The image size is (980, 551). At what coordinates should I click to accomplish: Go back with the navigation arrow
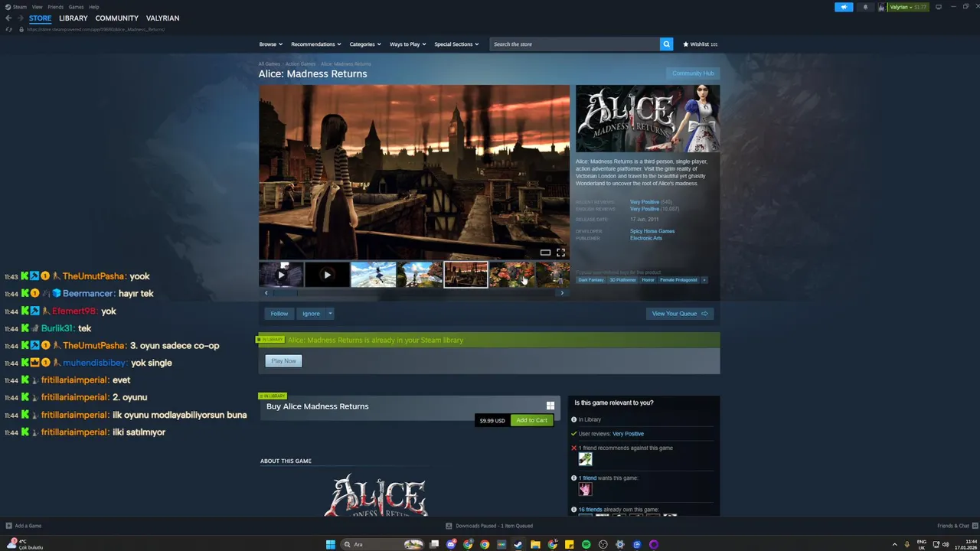(8, 18)
